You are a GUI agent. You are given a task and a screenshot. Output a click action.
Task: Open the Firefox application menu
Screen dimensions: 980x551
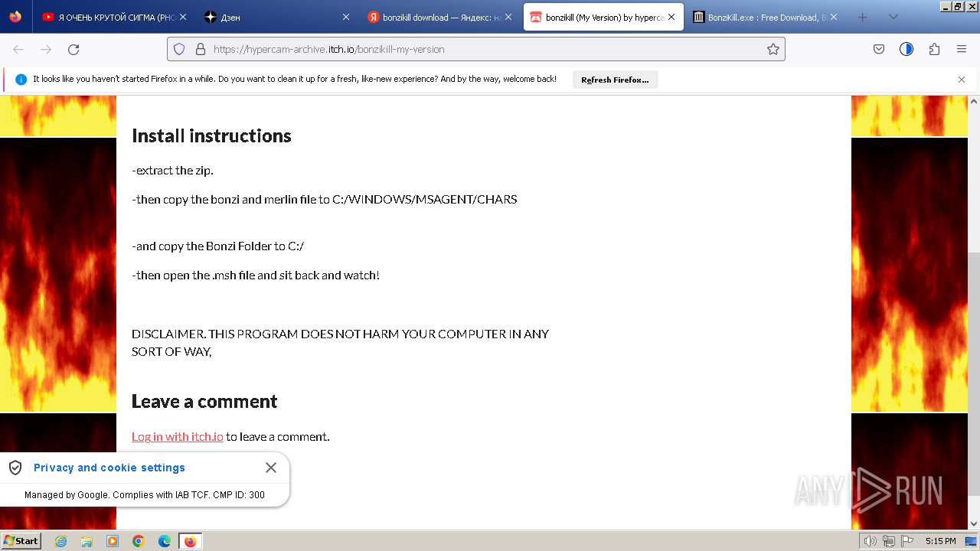[962, 49]
